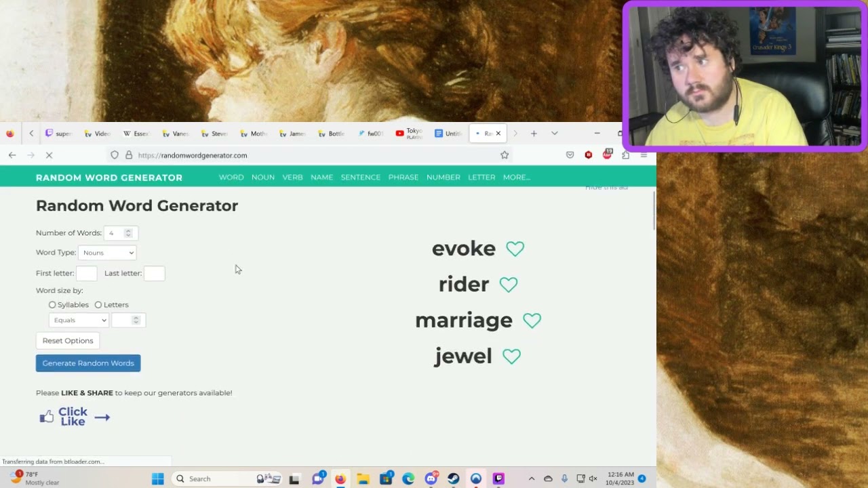Open the LETTER generator menu item
868x488 pixels.
pos(481,178)
